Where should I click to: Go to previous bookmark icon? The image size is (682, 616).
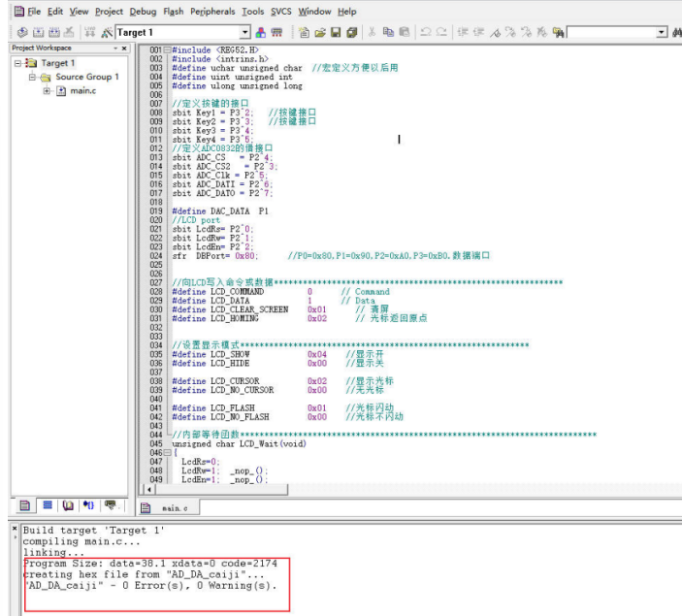pyautogui.click(x=526, y=32)
